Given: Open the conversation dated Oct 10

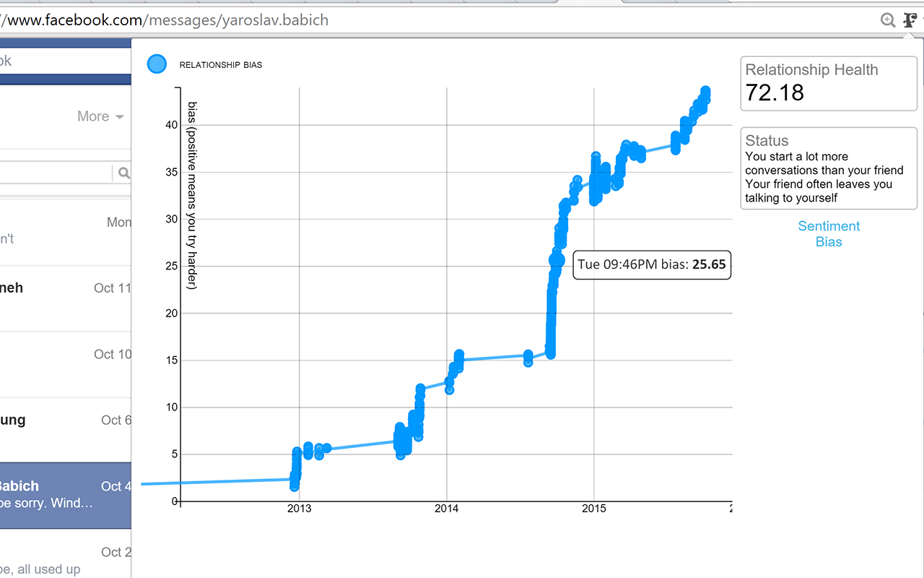Looking at the screenshot, I should 66,365.
